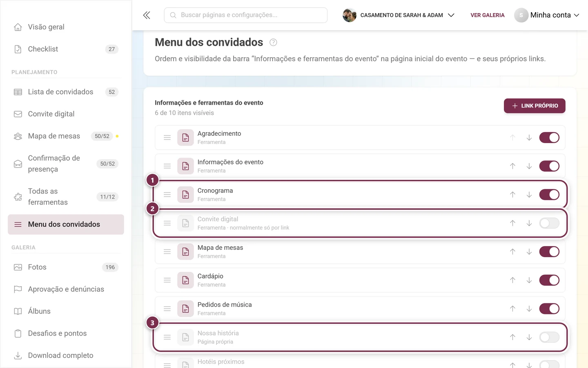
Task: Open the help icon beside Menu dos convidados
Action: point(274,43)
